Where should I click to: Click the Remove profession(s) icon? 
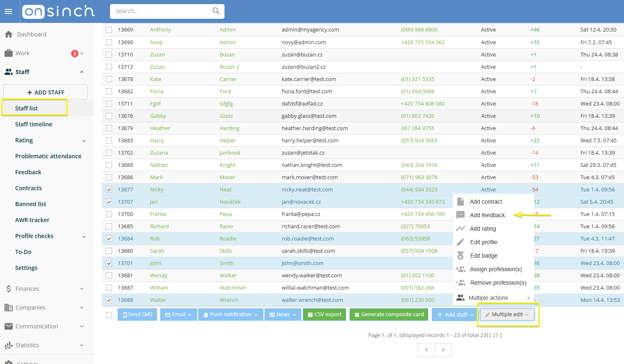pos(460,283)
